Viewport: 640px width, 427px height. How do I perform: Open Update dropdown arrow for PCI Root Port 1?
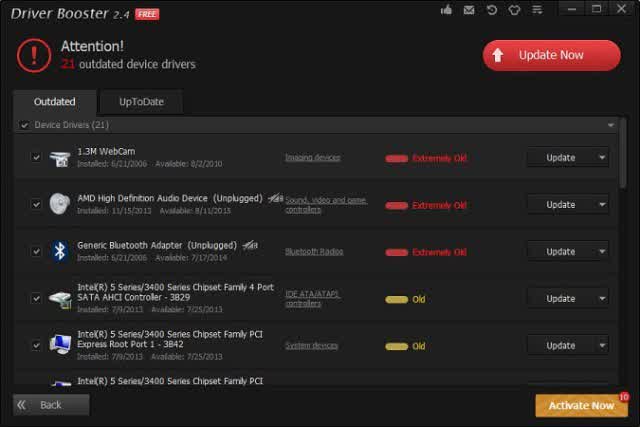(x=602, y=345)
